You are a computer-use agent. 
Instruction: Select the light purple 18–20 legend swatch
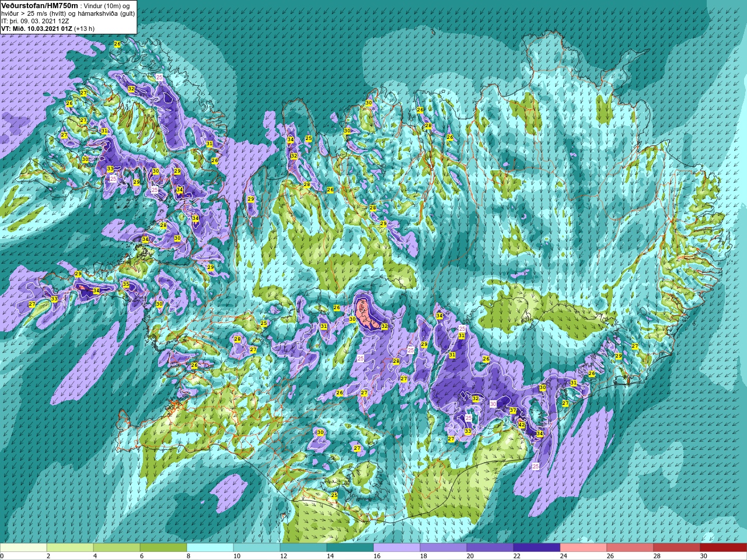pyautogui.click(x=444, y=548)
